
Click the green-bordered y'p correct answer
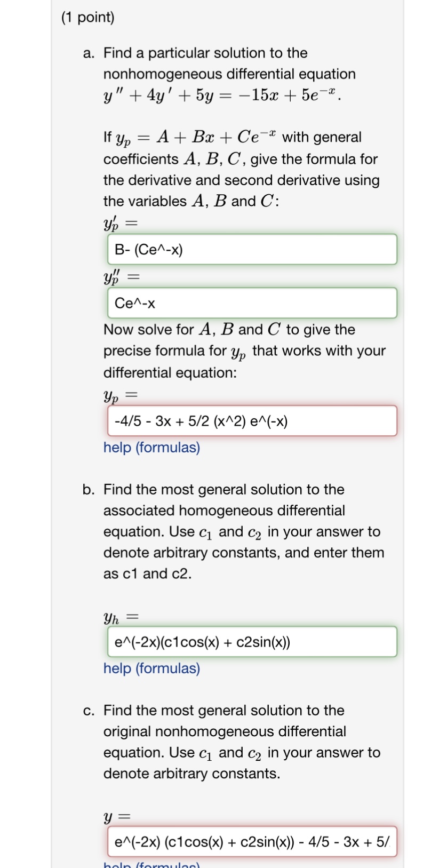coord(251,249)
